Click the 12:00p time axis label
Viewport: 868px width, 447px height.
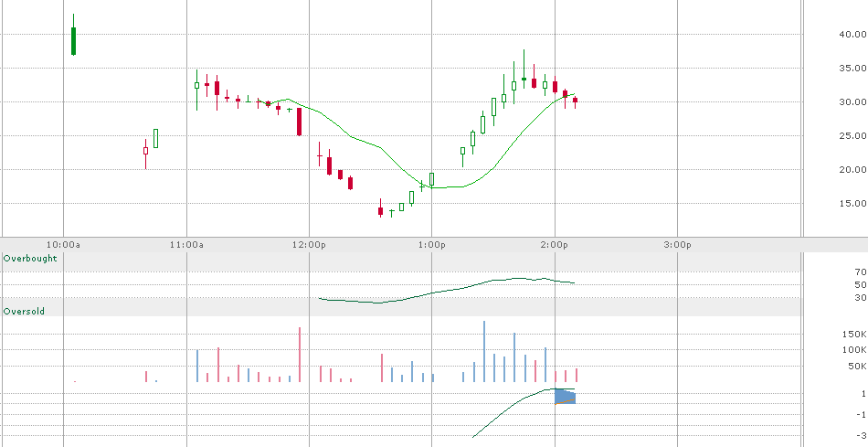coord(309,245)
